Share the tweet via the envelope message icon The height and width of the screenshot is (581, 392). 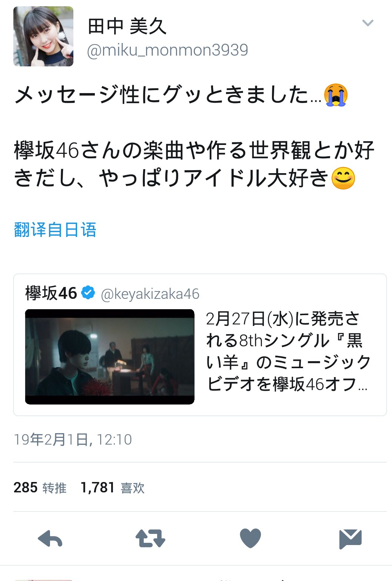(x=350, y=539)
